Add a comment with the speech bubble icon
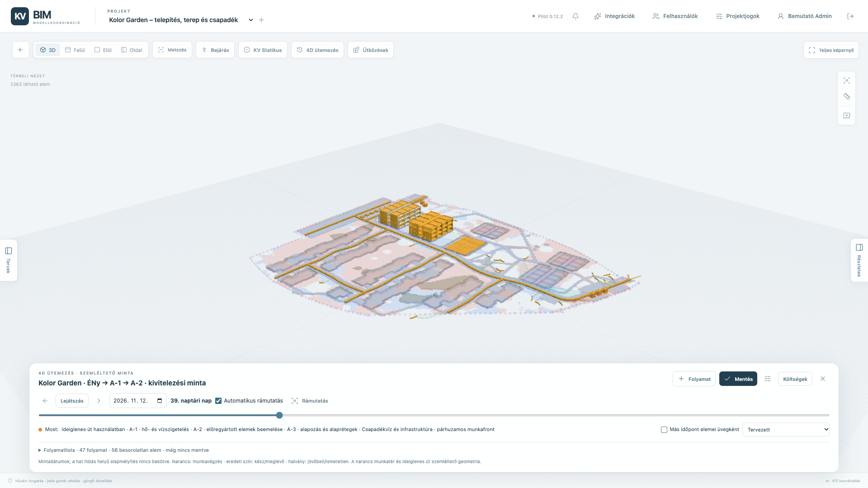 pos(847,116)
